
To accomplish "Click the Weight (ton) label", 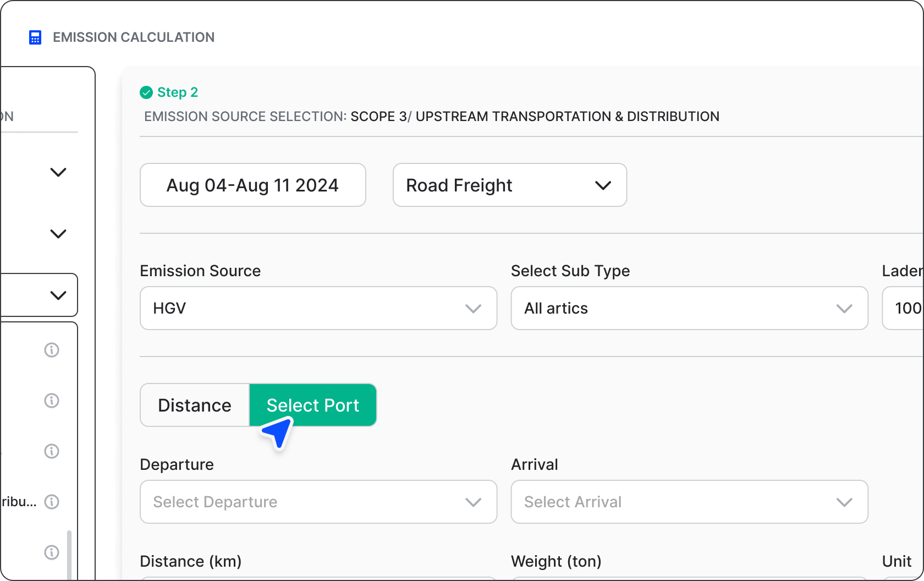I will (556, 561).
